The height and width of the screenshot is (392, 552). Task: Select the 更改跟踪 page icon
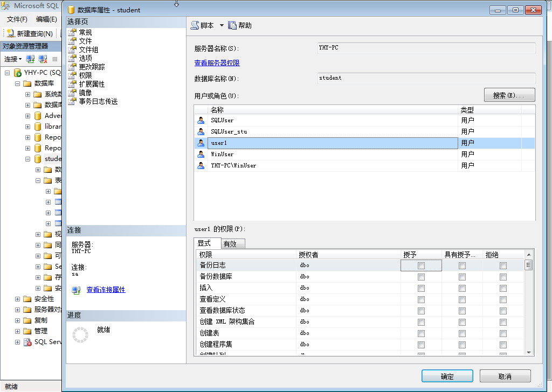click(72, 67)
